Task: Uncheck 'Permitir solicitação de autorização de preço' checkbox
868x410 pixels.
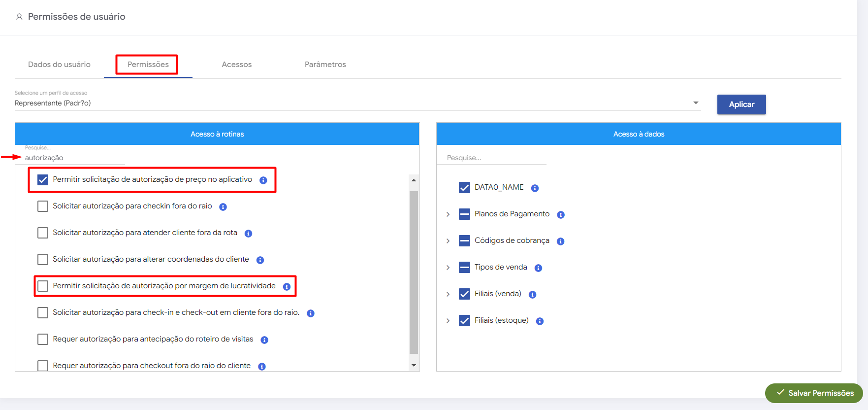Action: [43, 180]
